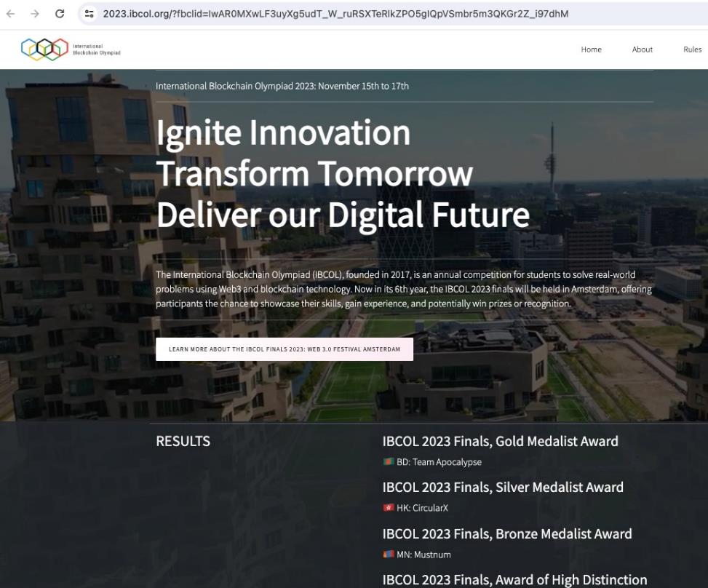The height and width of the screenshot is (588, 708).
Task: Select the 'MN: Mustnum' entry
Action: point(423,555)
